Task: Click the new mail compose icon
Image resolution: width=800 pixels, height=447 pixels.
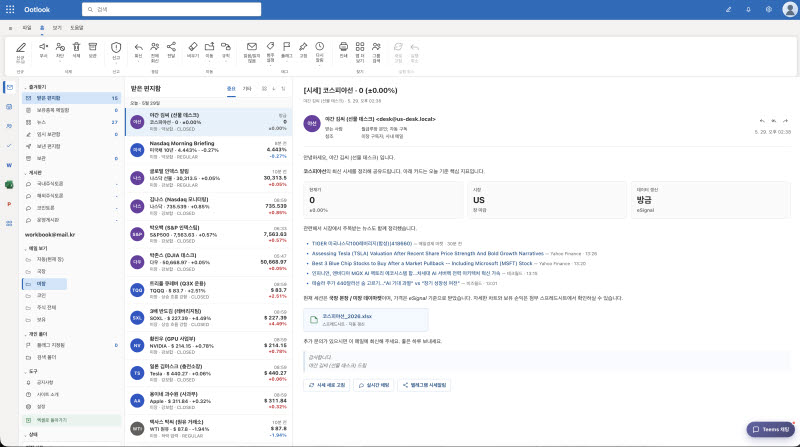Action: [x=20, y=47]
